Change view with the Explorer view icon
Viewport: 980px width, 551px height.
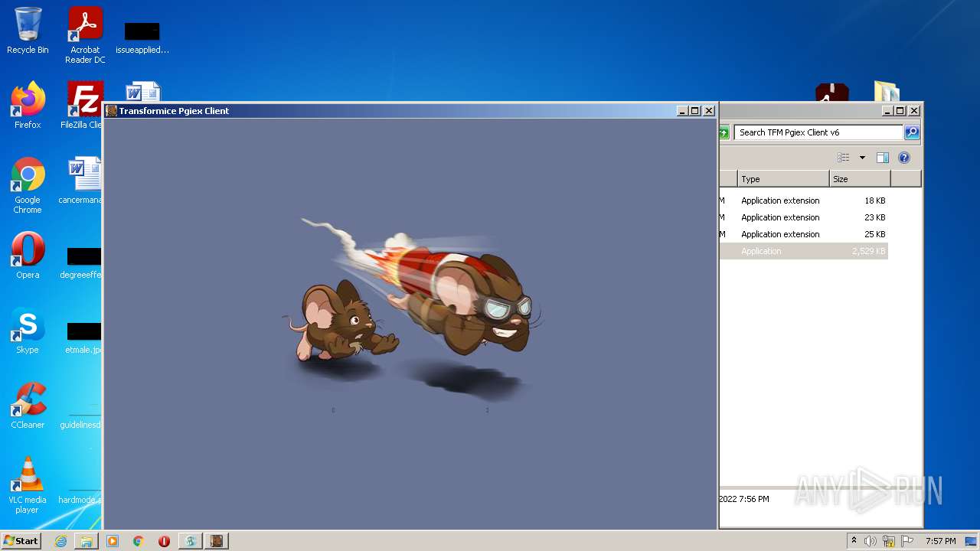(x=844, y=158)
